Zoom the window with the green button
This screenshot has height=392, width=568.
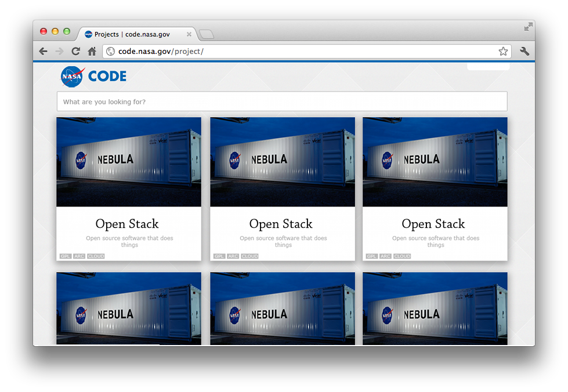click(x=67, y=31)
